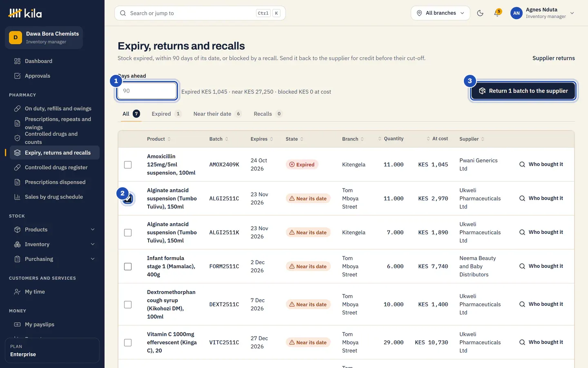
Task: Expand the Inventory sidebar section
Action: pyautogui.click(x=55, y=245)
